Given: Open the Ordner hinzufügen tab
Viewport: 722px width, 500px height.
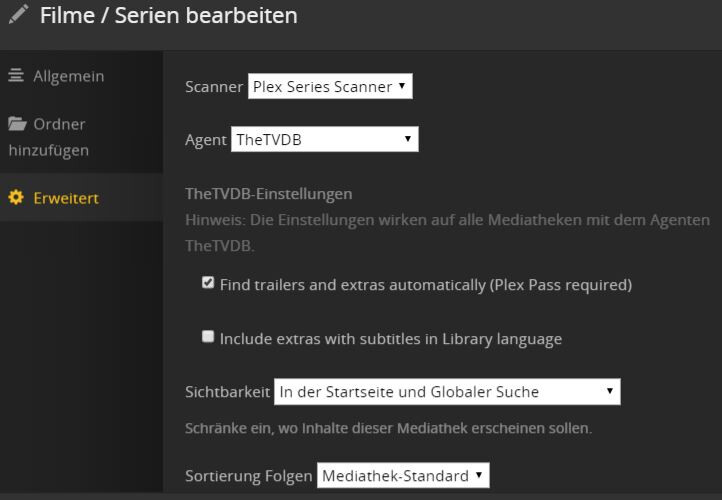Looking at the screenshot, I should (59, 125).
